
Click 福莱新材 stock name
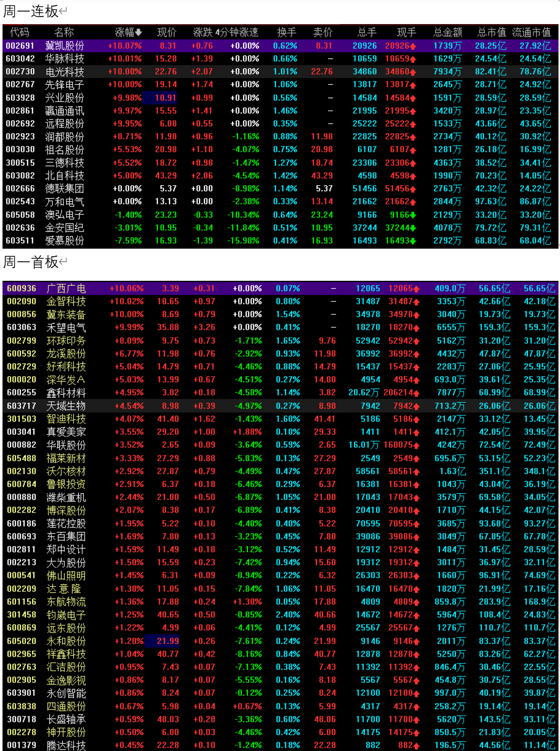[66, 459]
